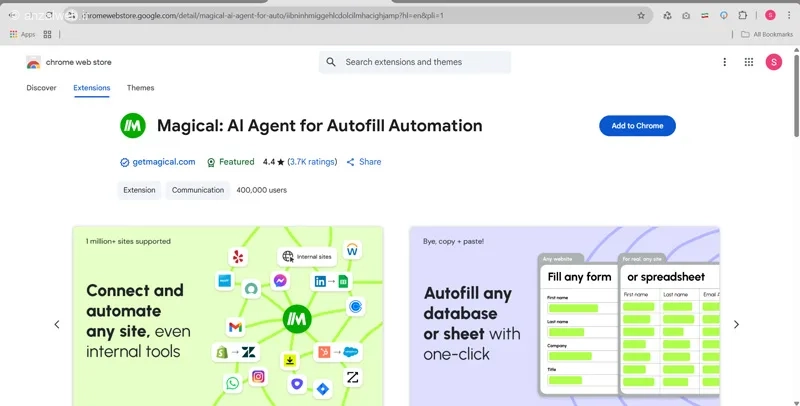Open web store three-dot menu
800x406 pixels.
[x=724, y=62]
